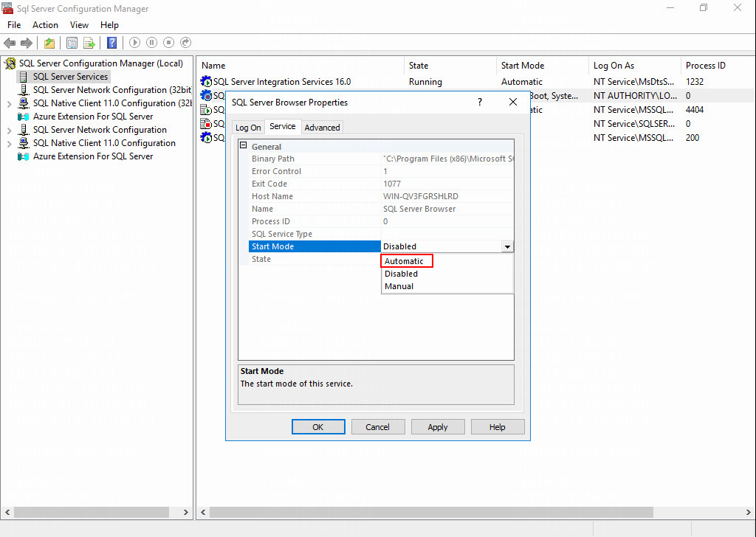Open Properties from the toolbar icon
Image resolution: width=756 pixels, height=537 pixels.
[x=72, y=43]
